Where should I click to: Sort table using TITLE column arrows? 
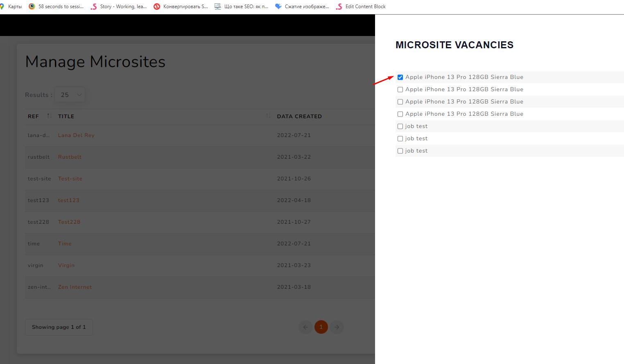(x=268, y=116)
